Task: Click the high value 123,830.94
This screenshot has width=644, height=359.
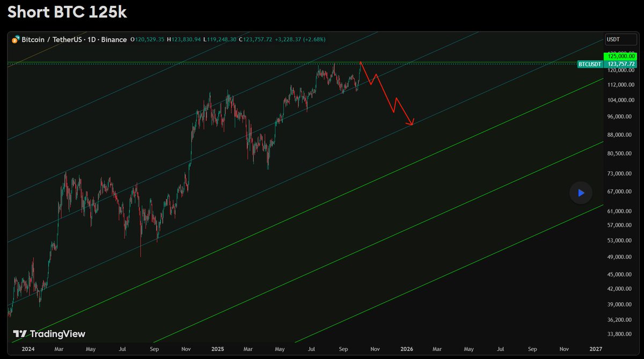Action: (186, 40)
